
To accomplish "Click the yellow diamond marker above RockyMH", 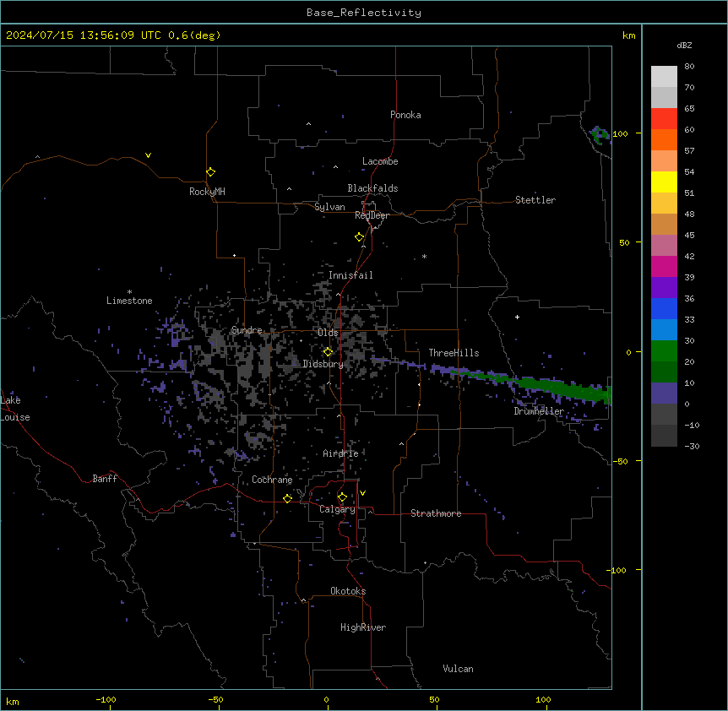I will tap(210, 172).
